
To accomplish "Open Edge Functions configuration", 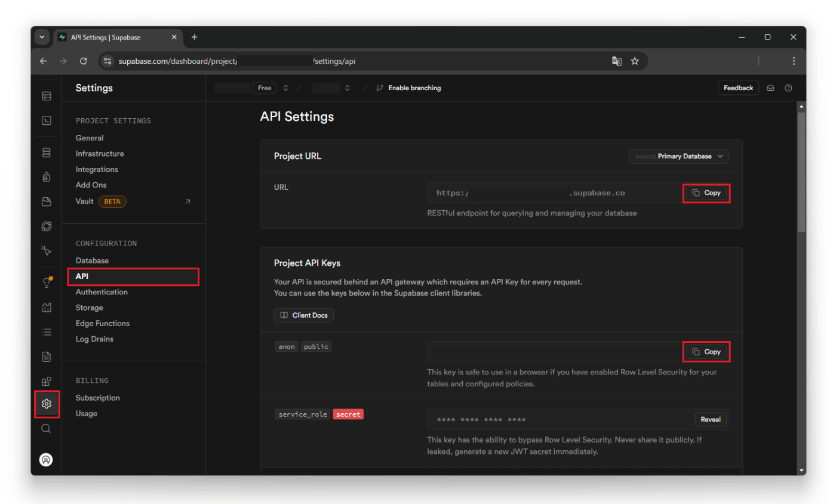I will (x=103, y=323).
